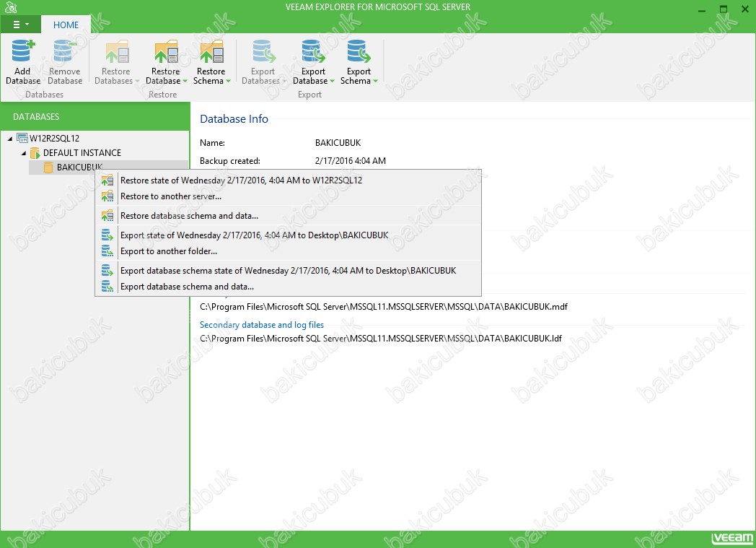Click the BAKICUBUK.mdf file path
The width and height of the screenshot is (756, 548).
pos(384,307)
